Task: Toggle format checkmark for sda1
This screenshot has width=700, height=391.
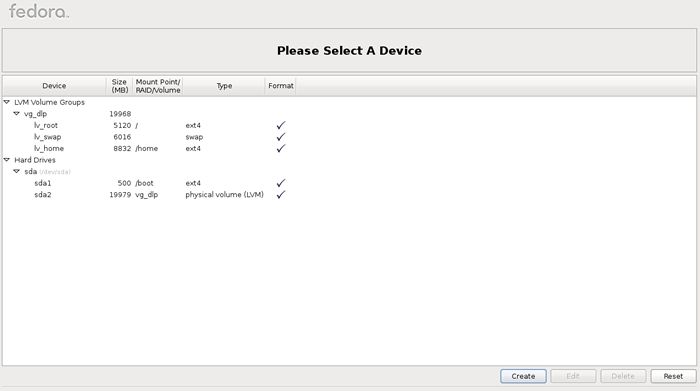Action: pos(280,183)
